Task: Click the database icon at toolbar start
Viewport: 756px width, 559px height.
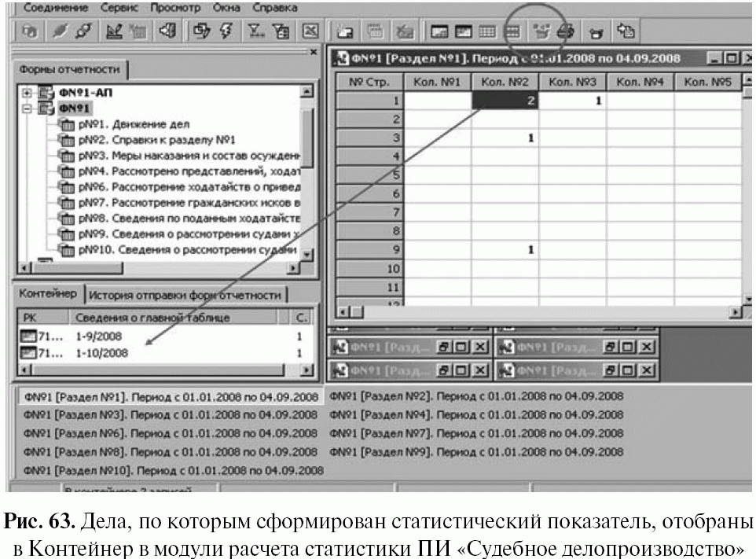Action: [x=30, y=31]
